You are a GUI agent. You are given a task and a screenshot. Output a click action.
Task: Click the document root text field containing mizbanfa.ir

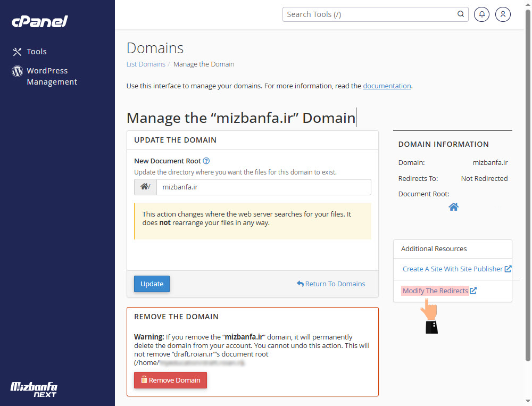coord(263,187)
